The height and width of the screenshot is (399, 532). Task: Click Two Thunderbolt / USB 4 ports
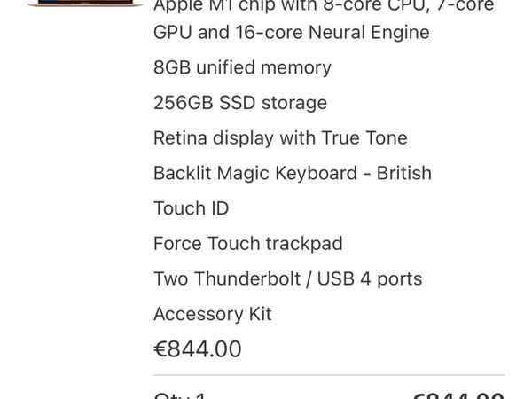[287, 278]
